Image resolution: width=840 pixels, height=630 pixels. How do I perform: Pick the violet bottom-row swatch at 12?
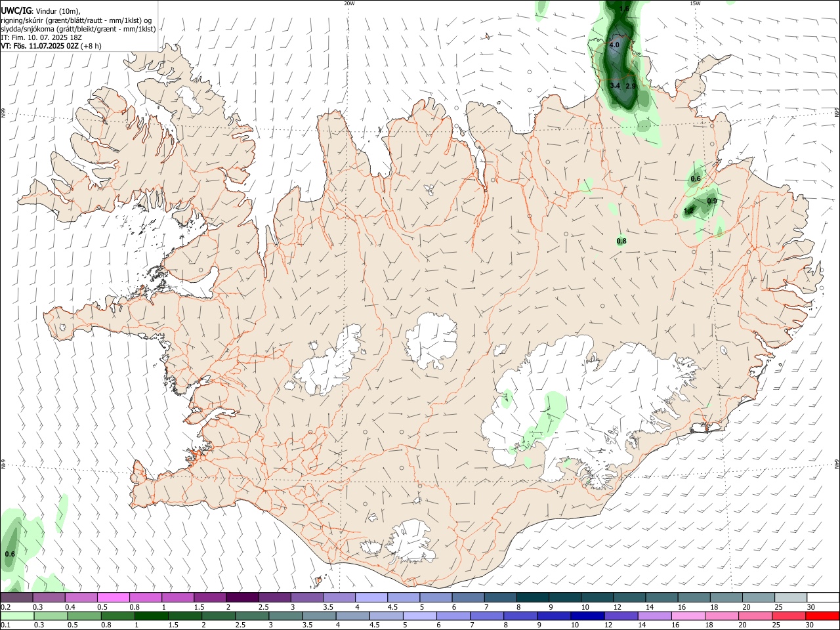(621, 616)
